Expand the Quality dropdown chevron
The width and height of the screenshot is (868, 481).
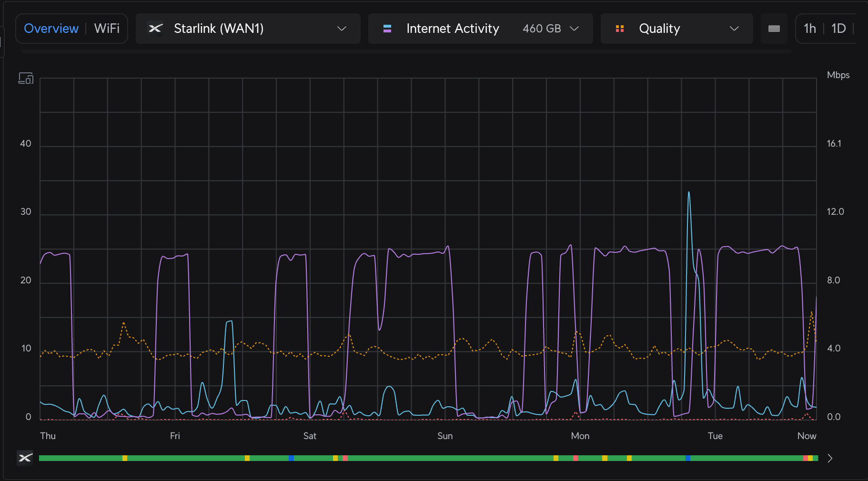[x=734, y=29]
